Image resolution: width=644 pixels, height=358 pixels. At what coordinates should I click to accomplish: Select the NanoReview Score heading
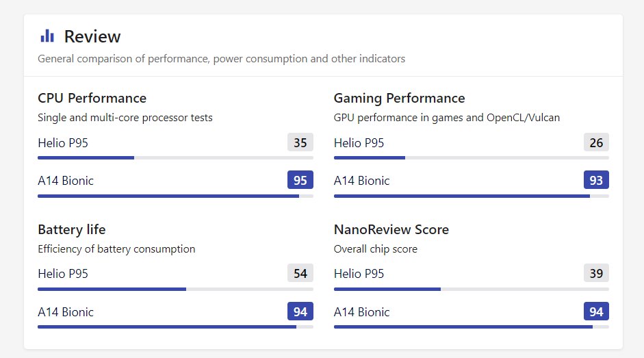point(391,229)
